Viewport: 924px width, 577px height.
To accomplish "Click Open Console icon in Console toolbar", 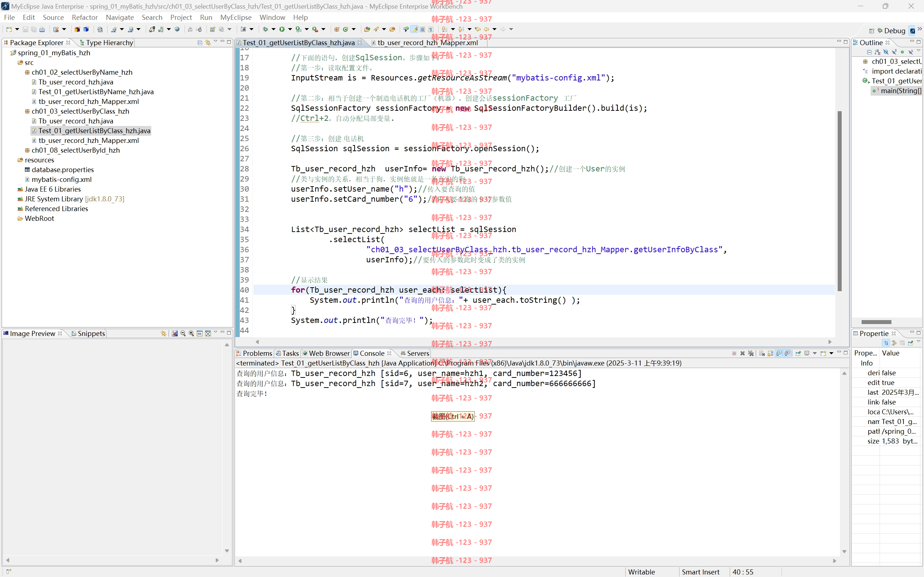I will point(824,353).
